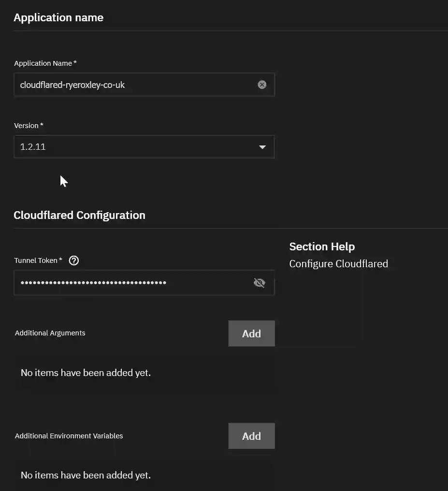The width and height of the screenshot is (448, 491).
Task: Open the question mark tooltip beside Tunnel Token
Action: coord(73,260)
